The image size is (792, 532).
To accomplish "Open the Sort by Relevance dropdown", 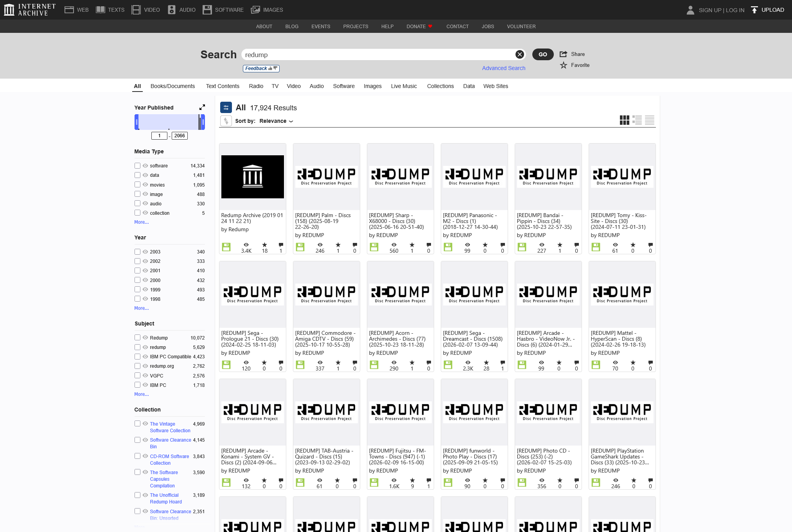I will (x=276, y=121).
